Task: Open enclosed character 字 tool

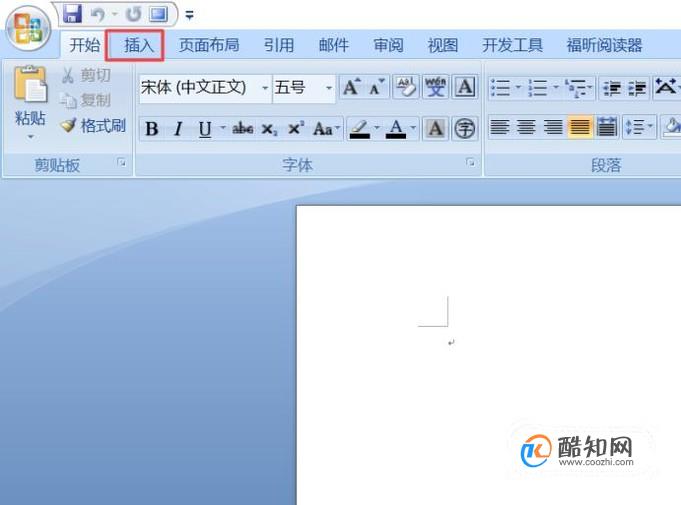Action: pyautogui.click(x=465, y=129)
